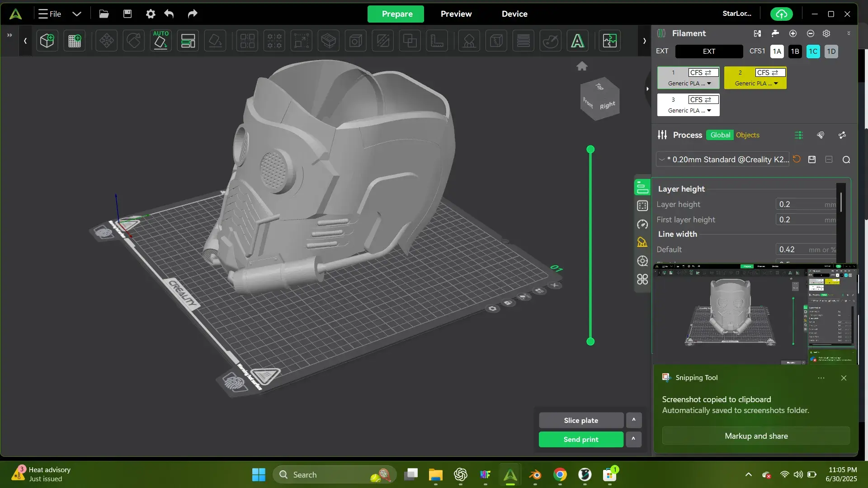
Task: Select CFS slot 1D
Action: click(x=831, y=52)
